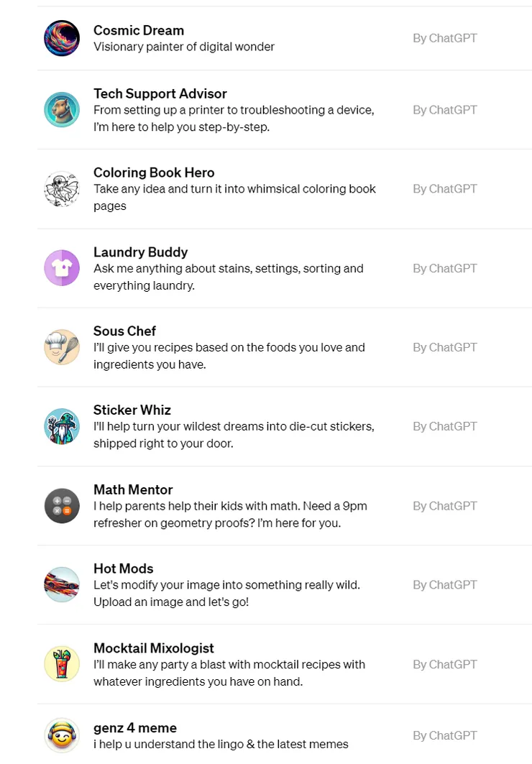Click the Sous Chef hat icon
This screenshot has height=764, width=532.
click(x=61, y=347)
